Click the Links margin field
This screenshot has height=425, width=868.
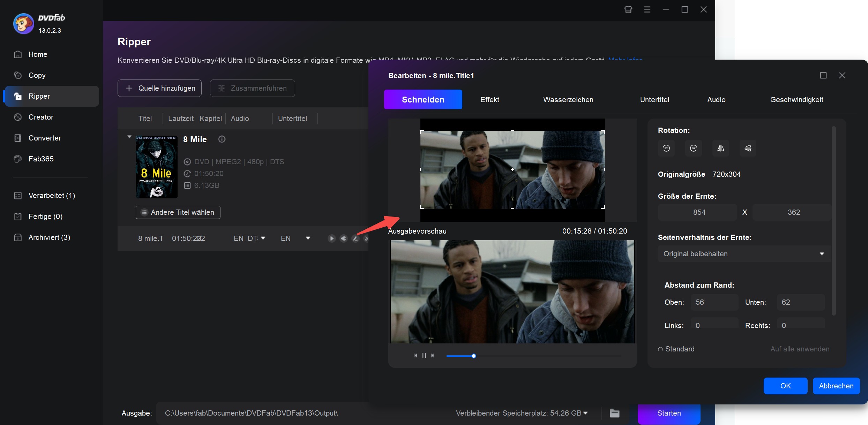pyautogui.click(x=714, y=323)
